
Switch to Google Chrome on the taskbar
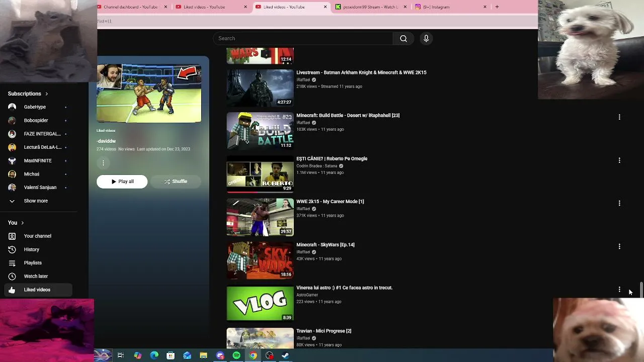point(253,355)
